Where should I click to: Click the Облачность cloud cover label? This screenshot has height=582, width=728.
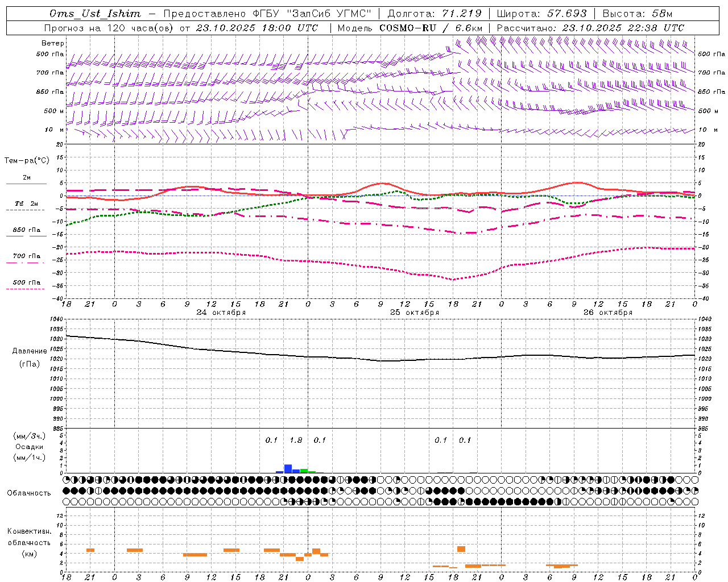coord(29,493)
